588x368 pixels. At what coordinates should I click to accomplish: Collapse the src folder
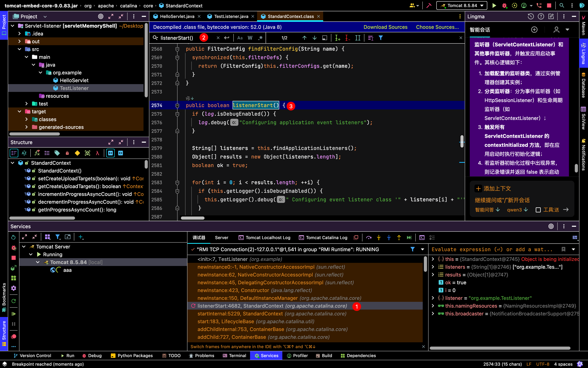click(x=19, y=49)
